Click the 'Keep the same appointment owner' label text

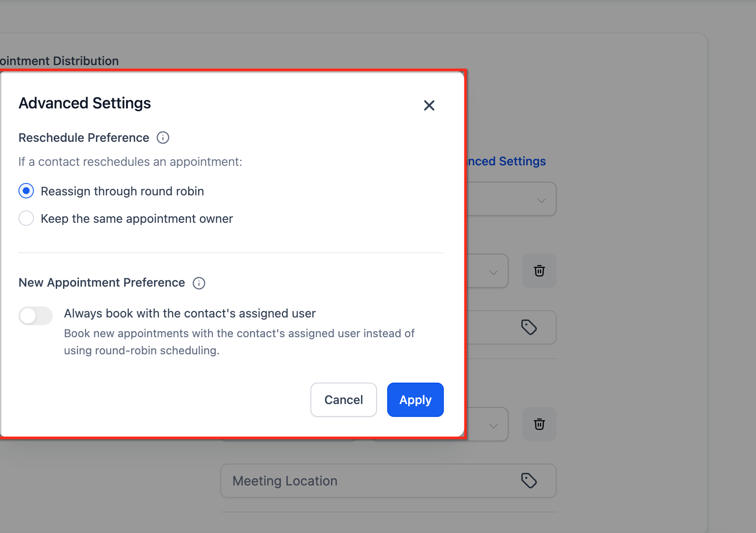coord(137,219)
